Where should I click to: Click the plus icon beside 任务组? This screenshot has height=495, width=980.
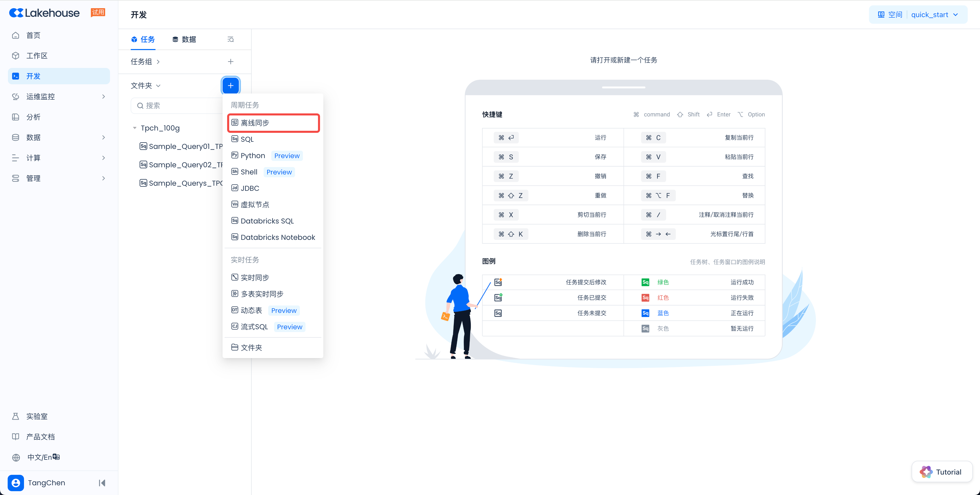pos(230,62)
